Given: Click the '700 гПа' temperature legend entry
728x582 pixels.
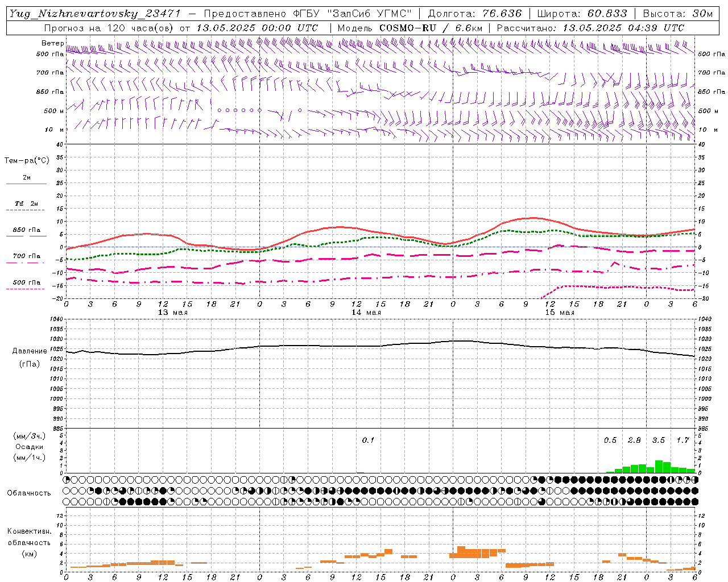Looking at the screenshot, I should (x=27, y=256).
